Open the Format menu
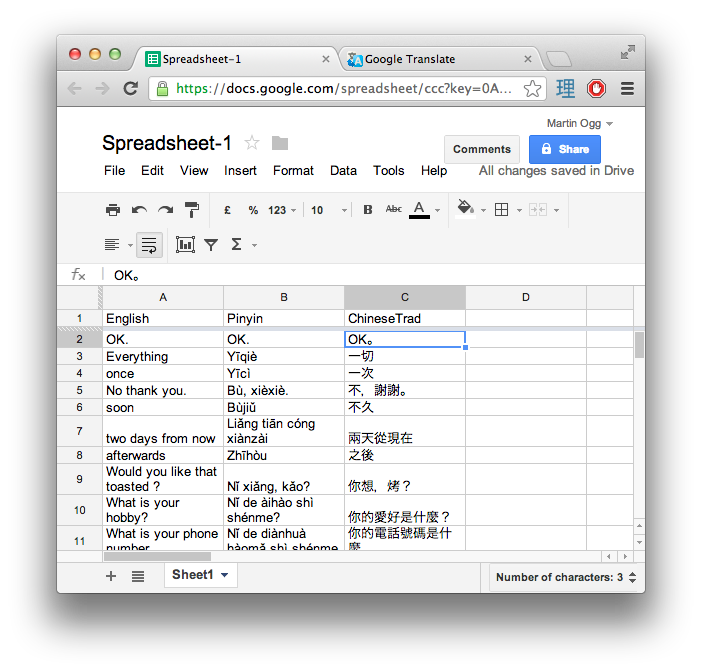The image size is (702, 672). [x=293, y=171]
